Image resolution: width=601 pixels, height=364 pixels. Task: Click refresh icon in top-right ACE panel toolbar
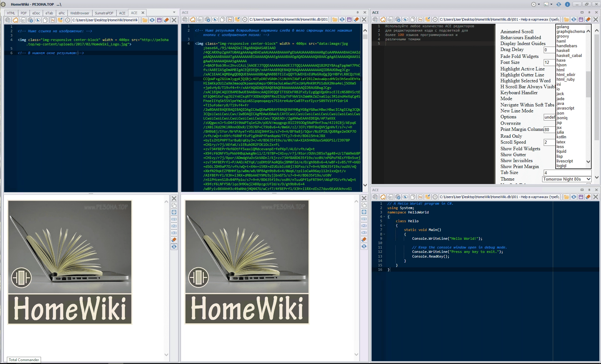pos(574,19)
